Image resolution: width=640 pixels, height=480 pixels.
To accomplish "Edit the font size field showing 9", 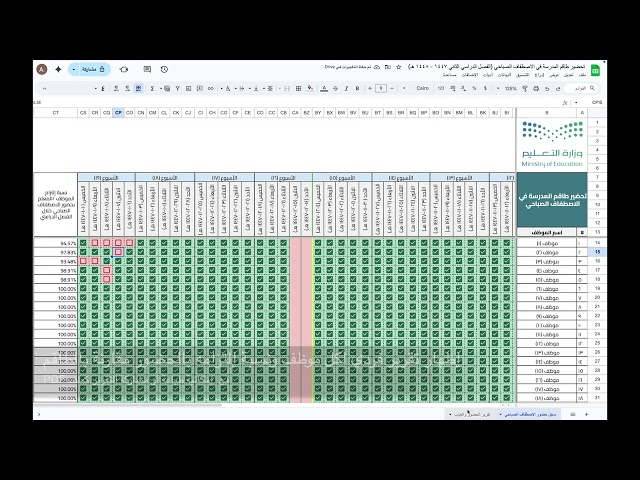I will tap(381, 88).
